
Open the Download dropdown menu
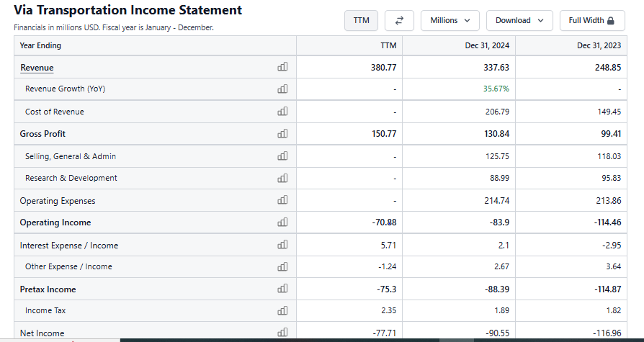pos(519,20)
